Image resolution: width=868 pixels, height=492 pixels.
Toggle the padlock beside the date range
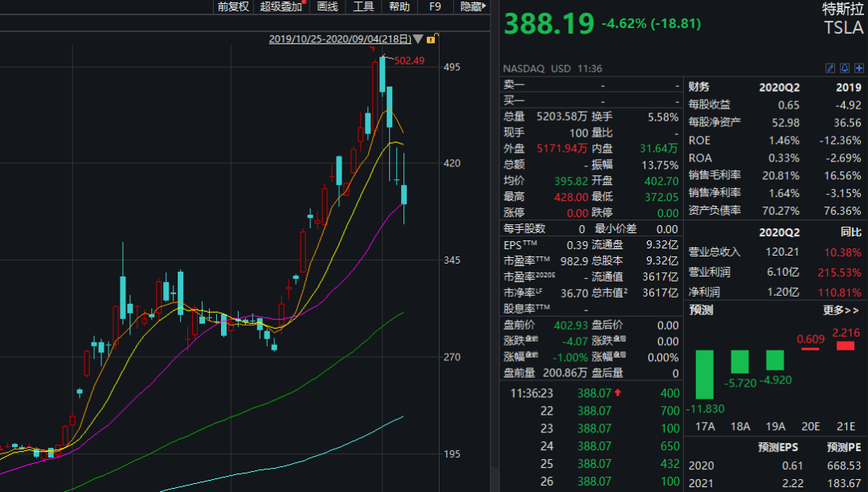pyautogui.click(x=432, y=39)
